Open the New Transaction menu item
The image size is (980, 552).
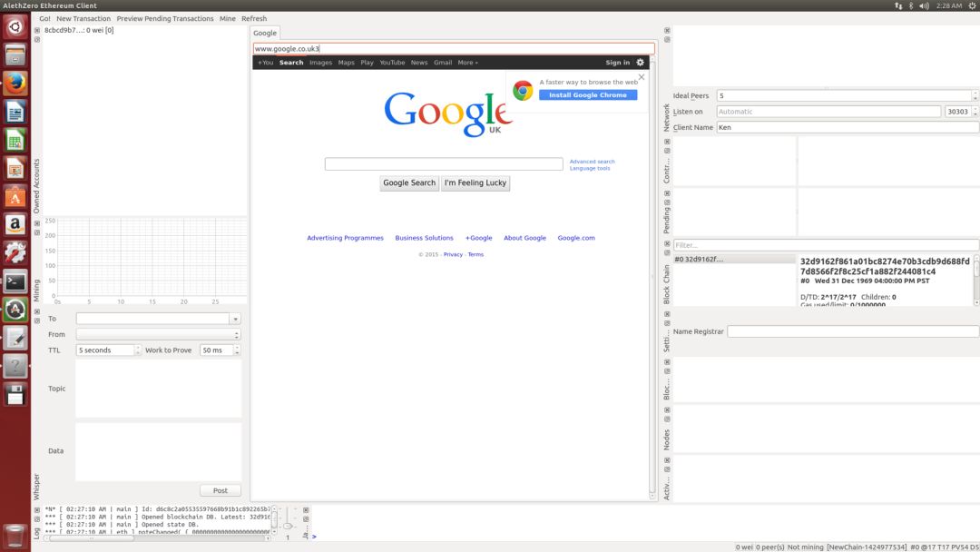[83, 19]
